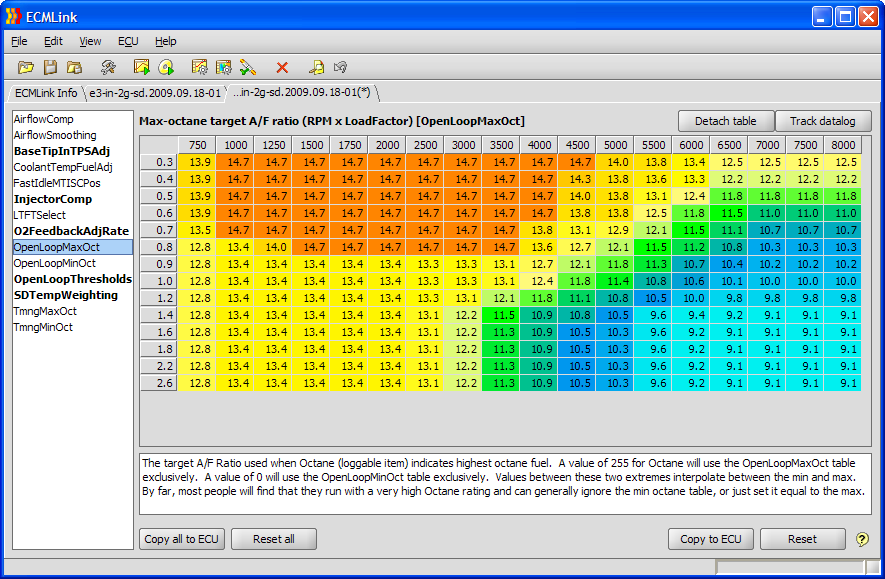This screenshot has height=579, width=885.
Task: Select InjectorComp in the table list
Action: click(x=52, y=199)
